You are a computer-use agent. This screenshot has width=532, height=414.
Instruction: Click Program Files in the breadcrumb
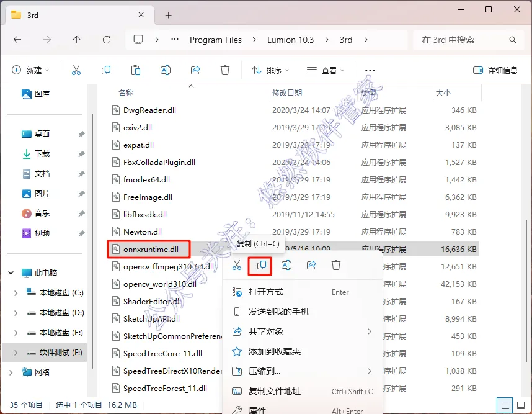tap(216, 40)
